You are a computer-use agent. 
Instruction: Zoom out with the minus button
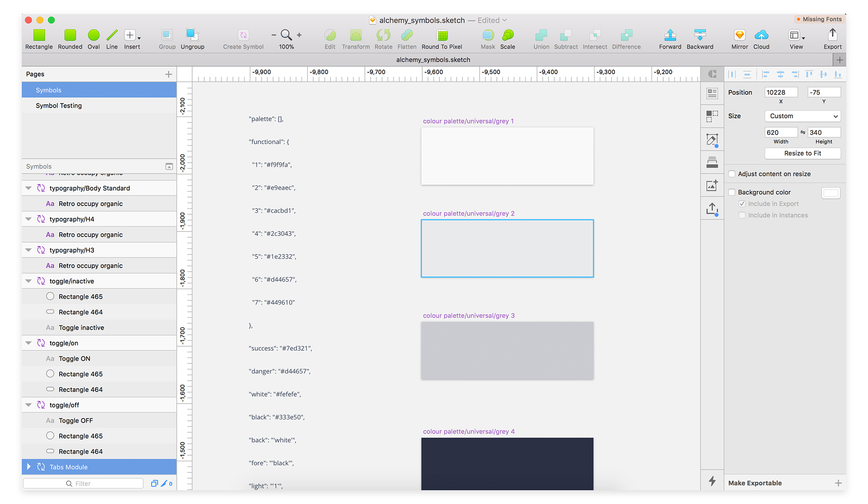tap(274, 35)
